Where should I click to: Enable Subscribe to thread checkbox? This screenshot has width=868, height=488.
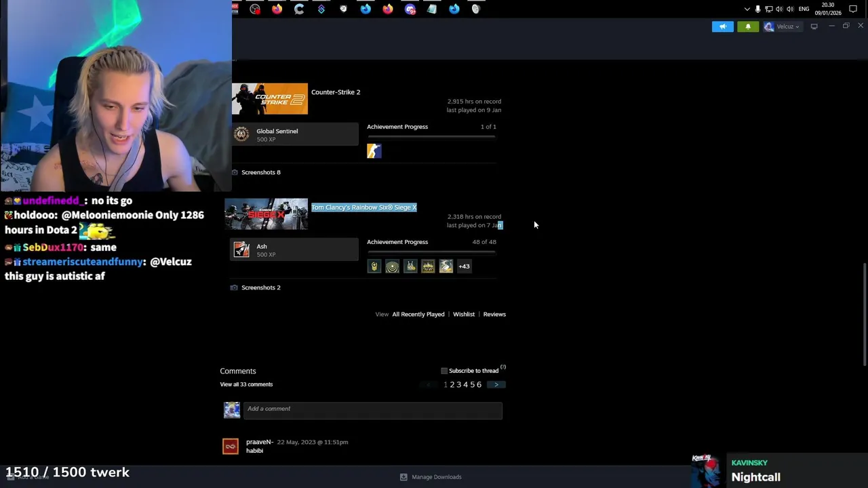[444, 371]
